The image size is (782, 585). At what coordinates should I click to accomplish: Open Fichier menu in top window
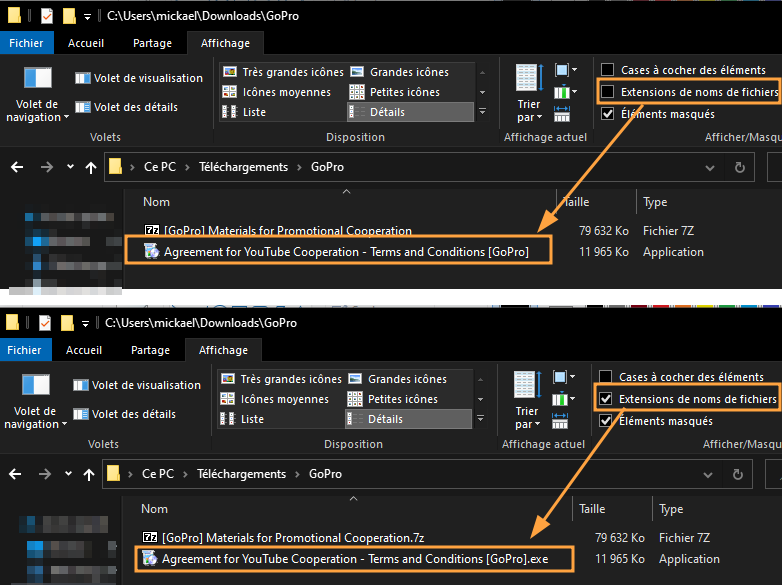[26, 43]
